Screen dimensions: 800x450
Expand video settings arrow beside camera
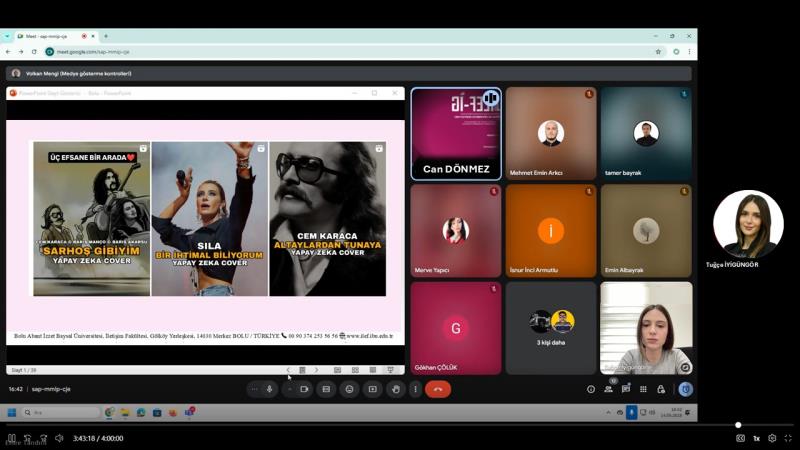tap(290, 389)
